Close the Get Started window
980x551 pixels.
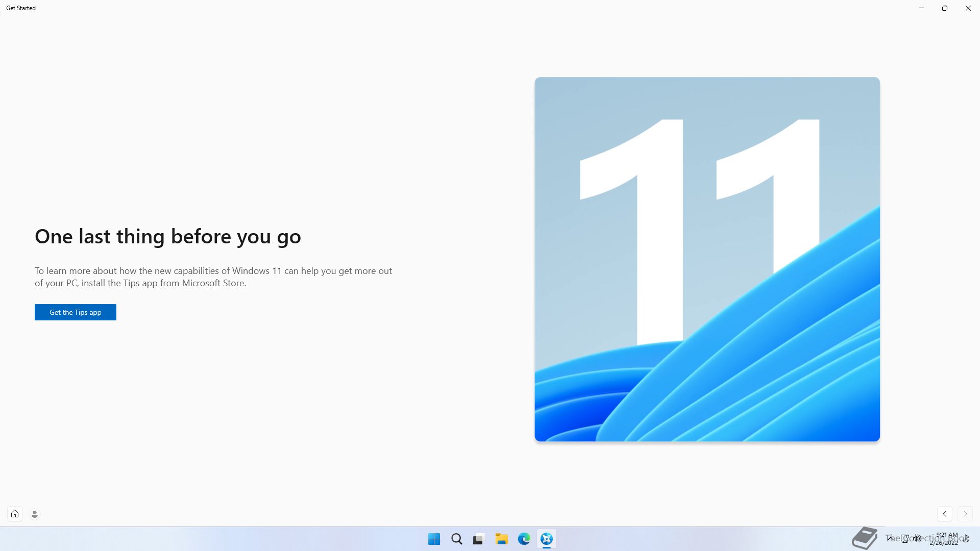tap(968, 8)
